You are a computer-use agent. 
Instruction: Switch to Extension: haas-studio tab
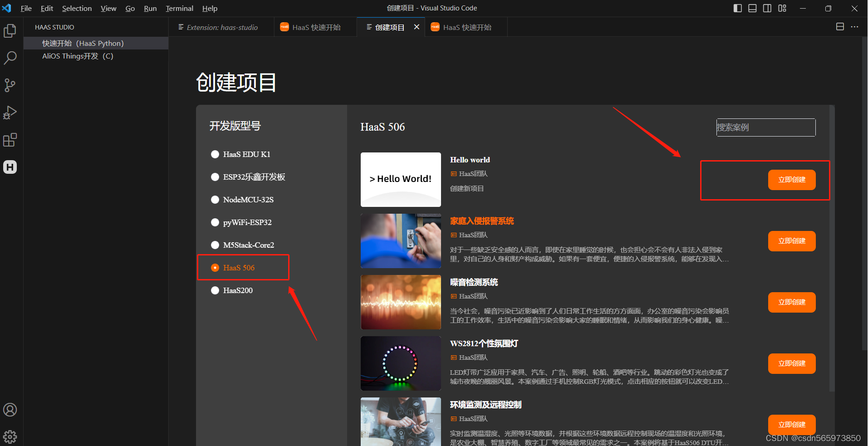pos(221,27)
